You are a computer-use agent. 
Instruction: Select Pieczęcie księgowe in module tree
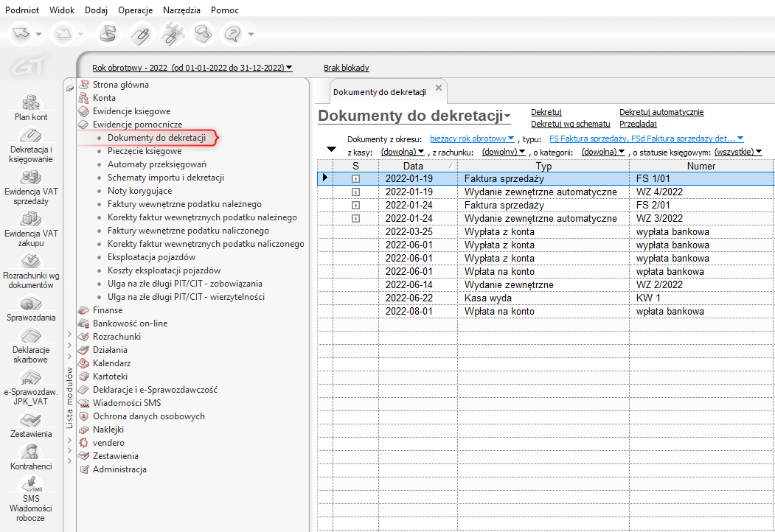(144, 151)
